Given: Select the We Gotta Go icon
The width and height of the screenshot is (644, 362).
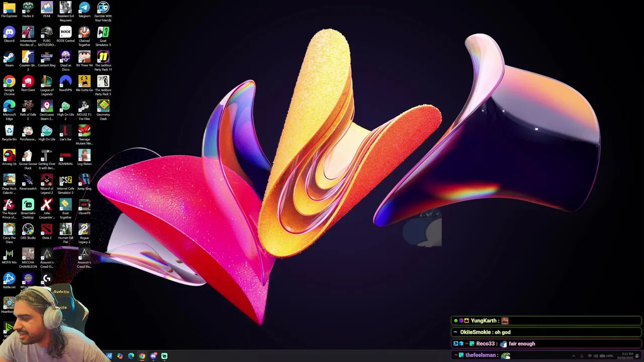Looking at the screenshot, I should pos(84,84).
